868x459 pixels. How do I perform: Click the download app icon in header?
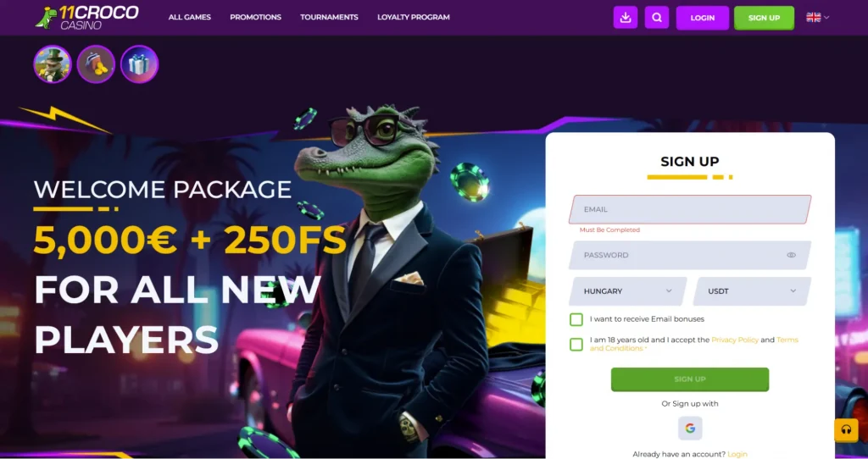pos(626,18)
